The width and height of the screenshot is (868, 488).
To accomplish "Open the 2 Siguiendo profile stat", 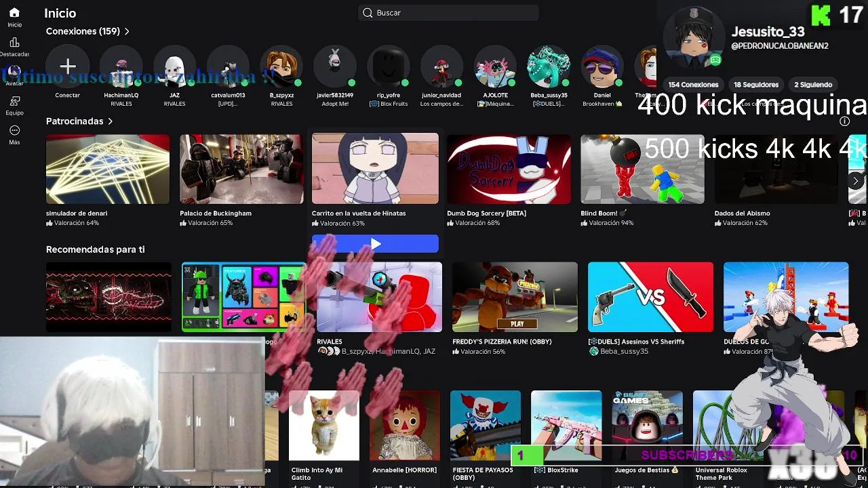I will click(813, 85).
